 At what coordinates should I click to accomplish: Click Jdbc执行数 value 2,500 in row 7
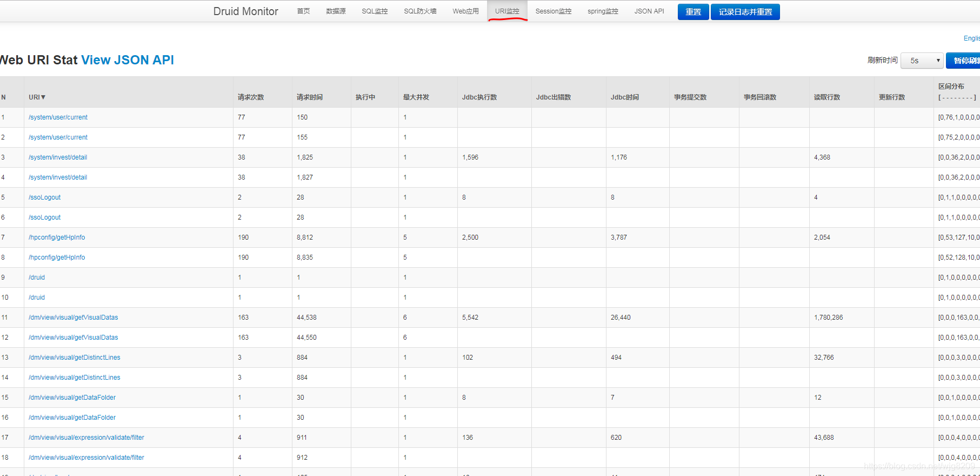(x=470, y=237)
